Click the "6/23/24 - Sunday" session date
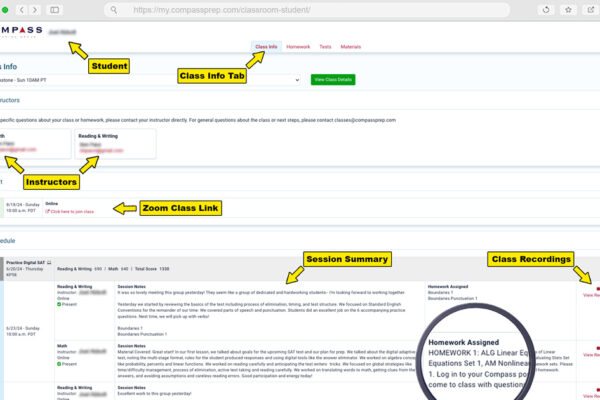This screenshot has width=600, height=400. [x=23, y=328]
